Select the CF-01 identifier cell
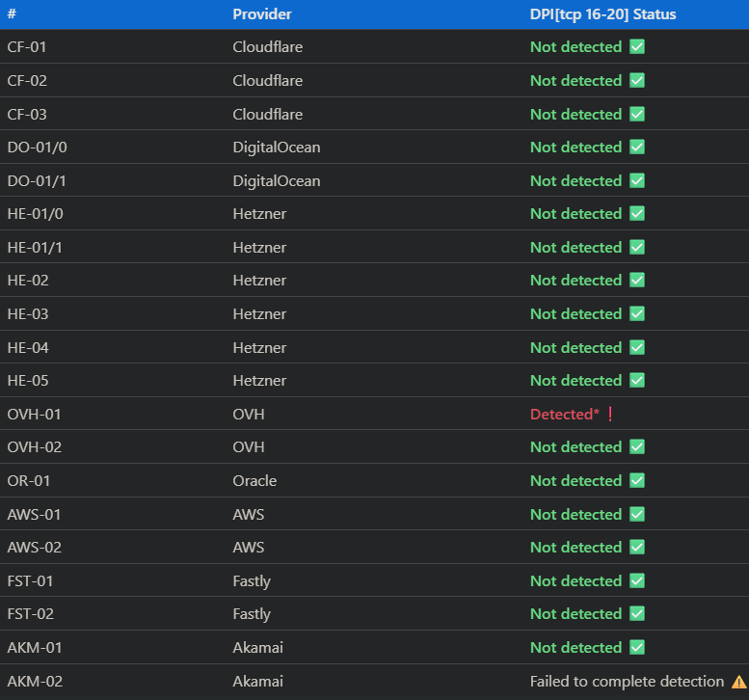749x700 pixels. [27, 47]
